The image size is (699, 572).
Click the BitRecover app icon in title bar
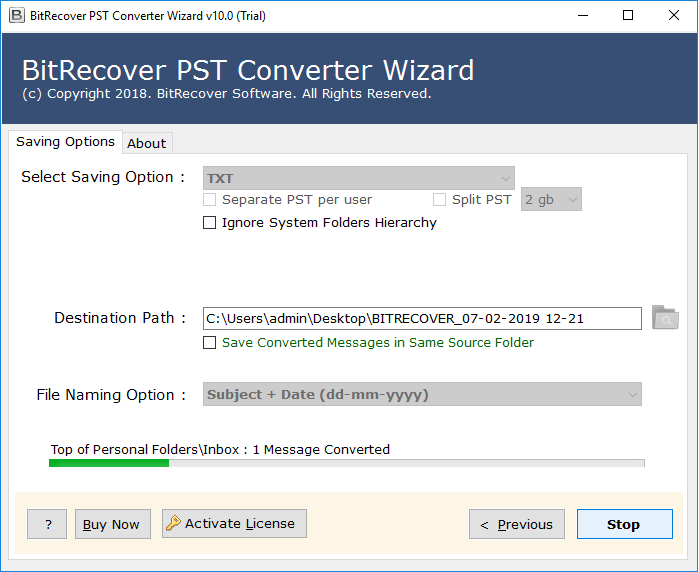coord(16,16)
